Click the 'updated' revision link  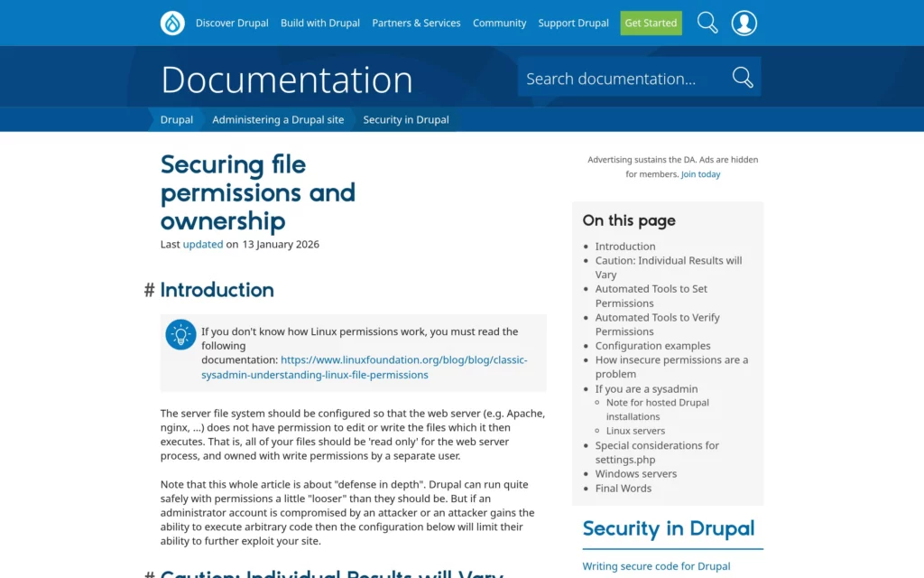(203, 244)
